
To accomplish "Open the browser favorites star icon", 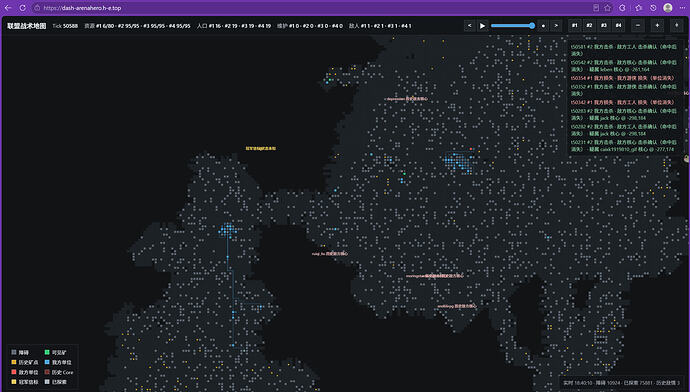I will click(x=608, y=7).
